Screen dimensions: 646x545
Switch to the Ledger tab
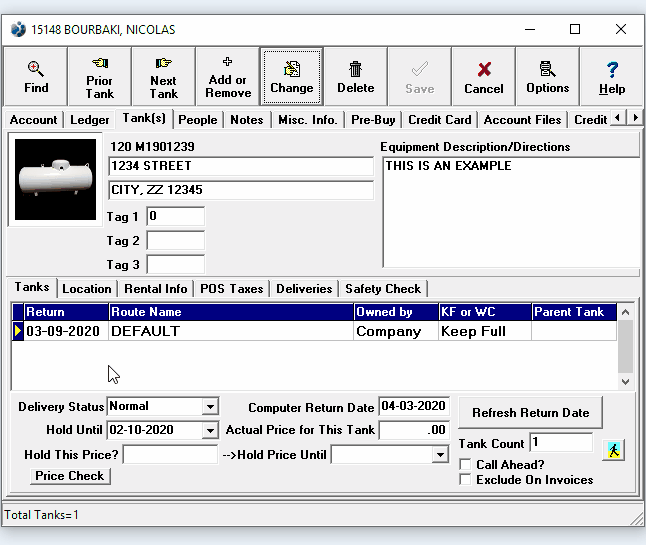(90, 120)
